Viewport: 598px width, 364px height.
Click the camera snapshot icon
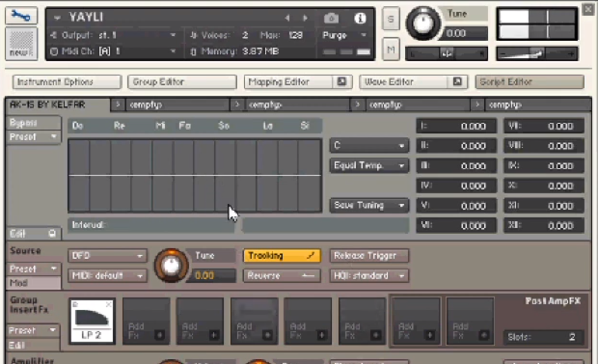click(x=331, y=18)
